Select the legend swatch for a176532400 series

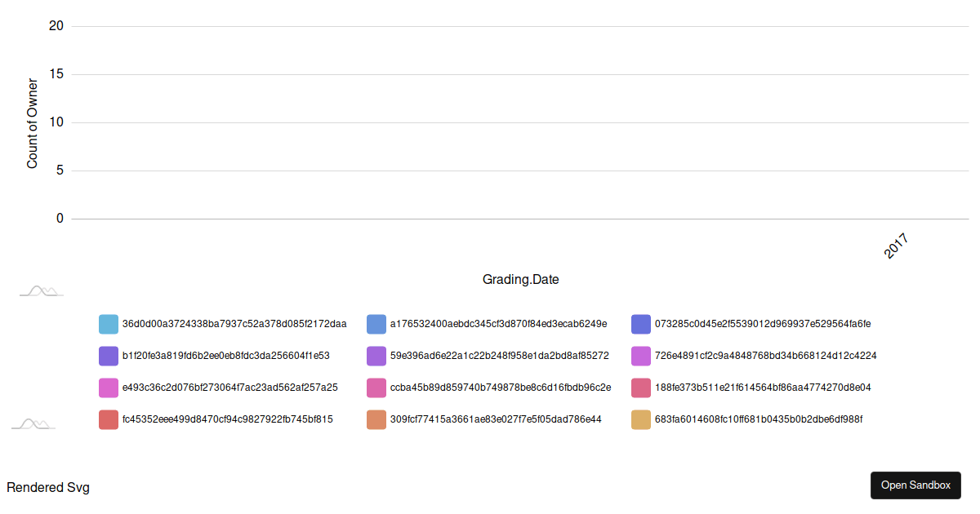click(376, 324)
